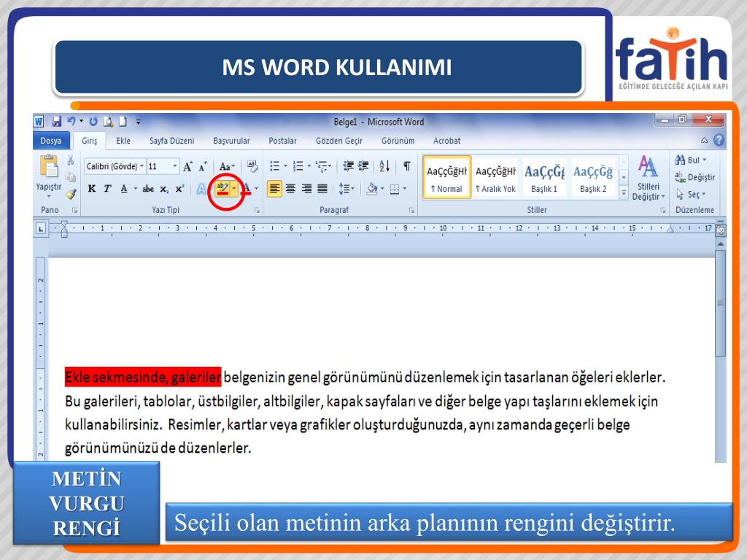Screen dimensions: 747x560
Task: Apply the Başlık 2 style
Action: click(593, 176)
